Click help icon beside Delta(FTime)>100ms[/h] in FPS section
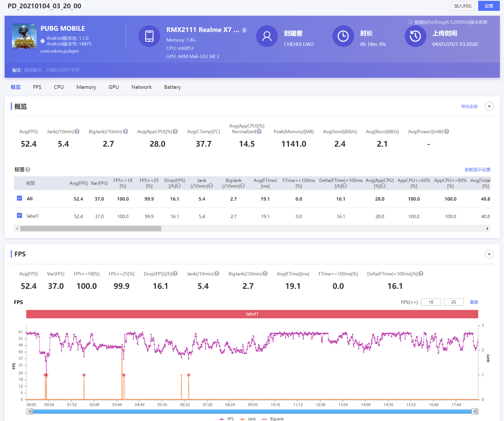The image size is (504, 421). tap(421, 274)
